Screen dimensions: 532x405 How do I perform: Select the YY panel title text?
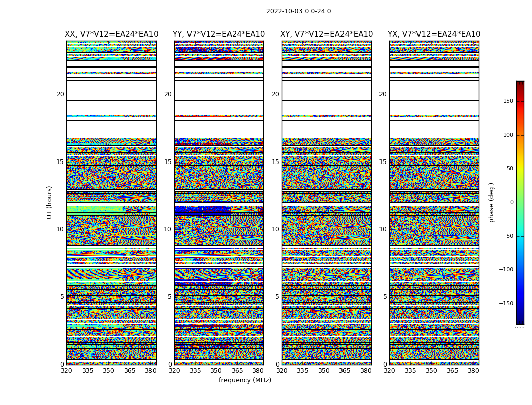tap(219, 34)
